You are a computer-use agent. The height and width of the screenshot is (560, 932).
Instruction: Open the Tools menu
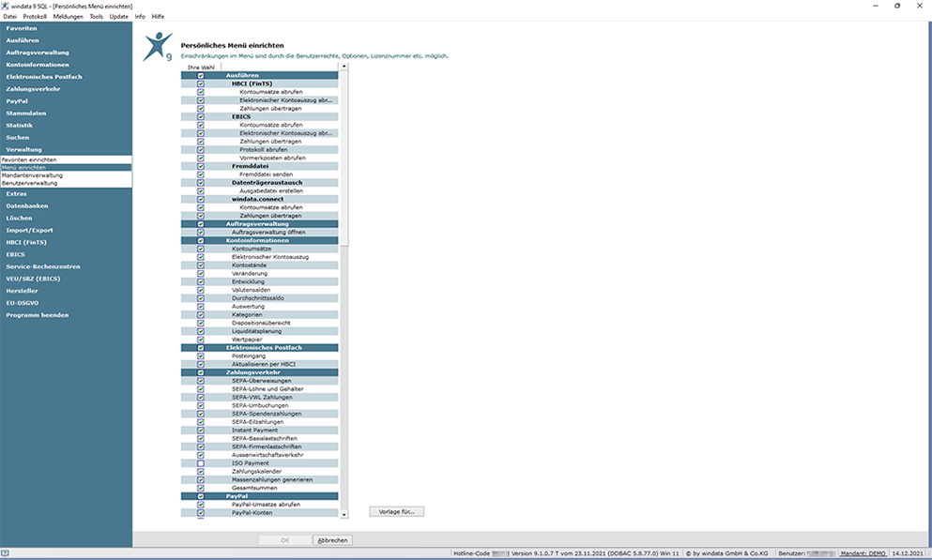click(x=97, y=17)
